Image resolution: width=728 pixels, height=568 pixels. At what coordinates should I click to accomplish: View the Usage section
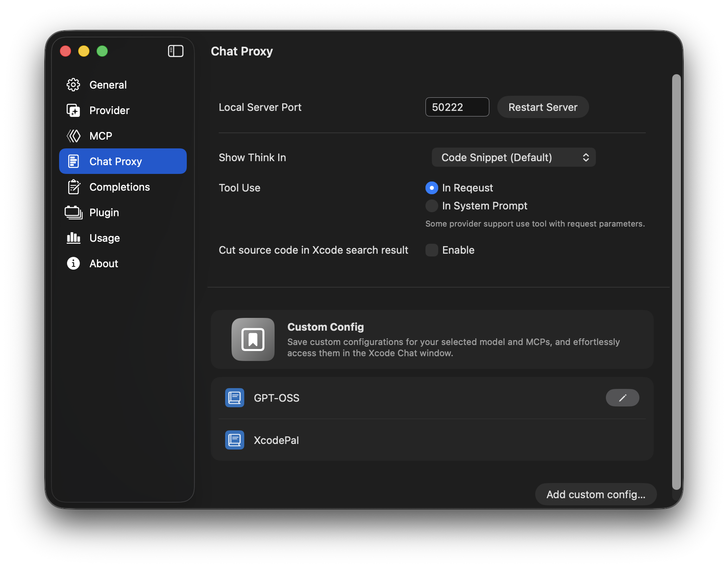click(123, 238)
